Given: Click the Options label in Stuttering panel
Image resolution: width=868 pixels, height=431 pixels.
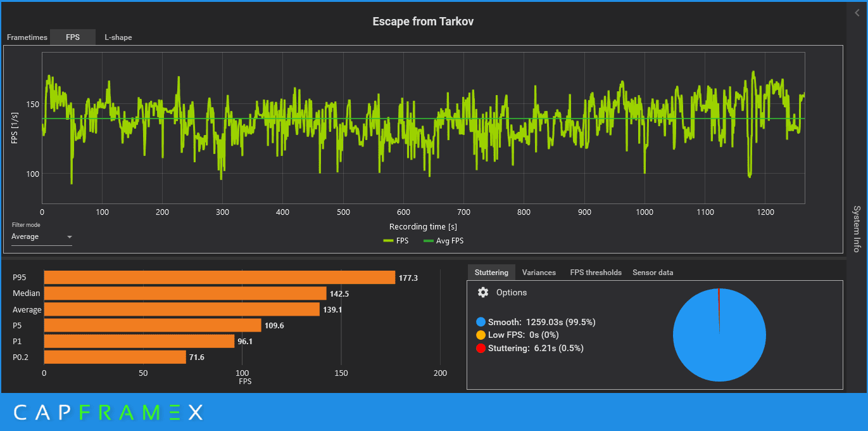Looking at the screenshot, I should tap(512, 292).
